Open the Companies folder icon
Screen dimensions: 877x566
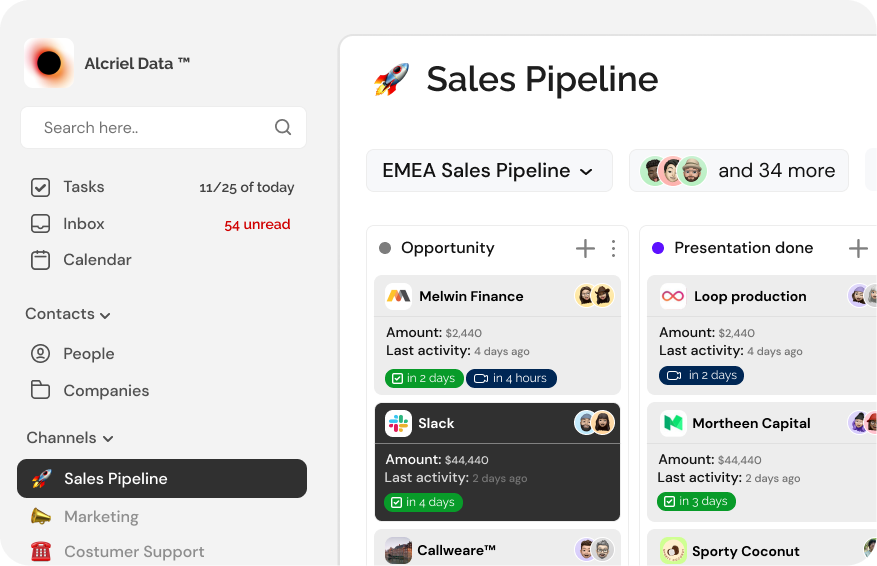click(40, 390)
